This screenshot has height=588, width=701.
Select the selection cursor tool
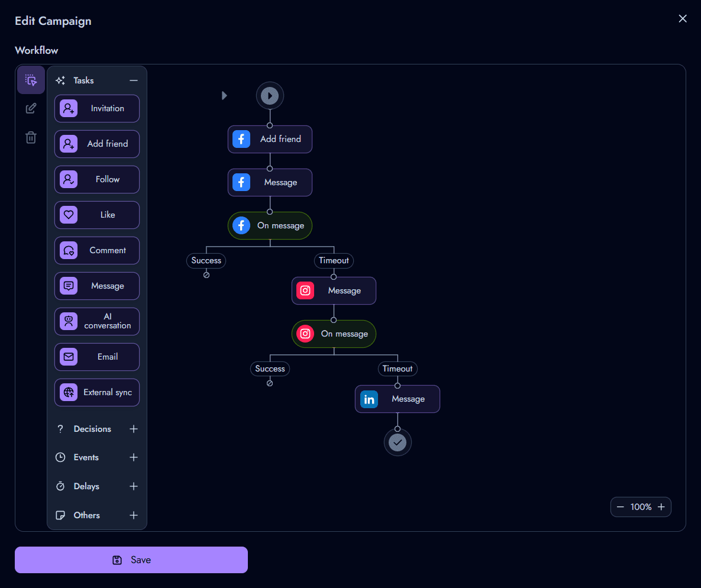tap(31, 80)
